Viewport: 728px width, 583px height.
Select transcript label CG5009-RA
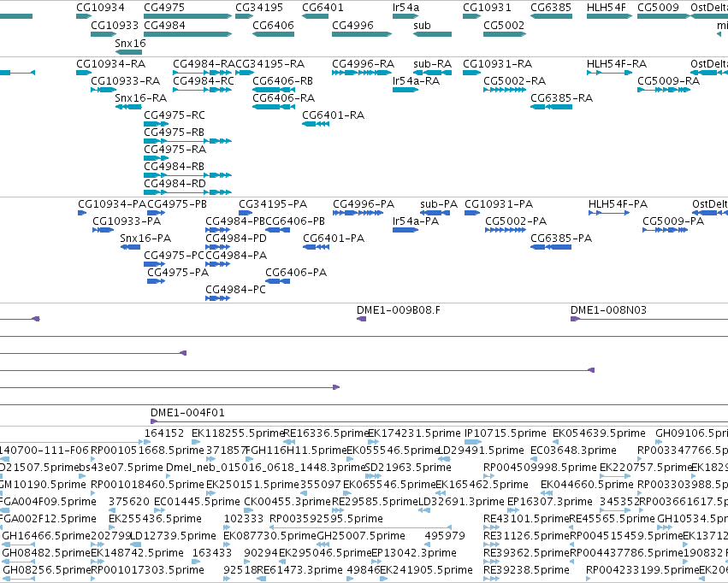[x=669, y=80]
